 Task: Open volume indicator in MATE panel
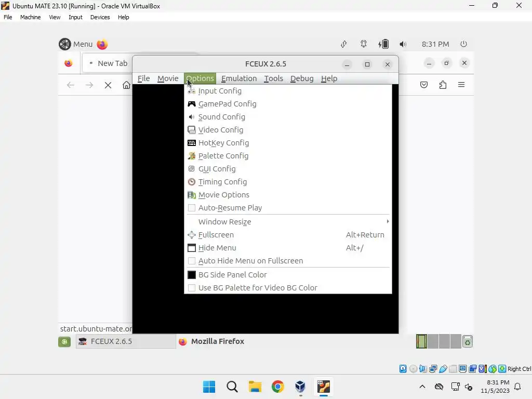(403, 44)
